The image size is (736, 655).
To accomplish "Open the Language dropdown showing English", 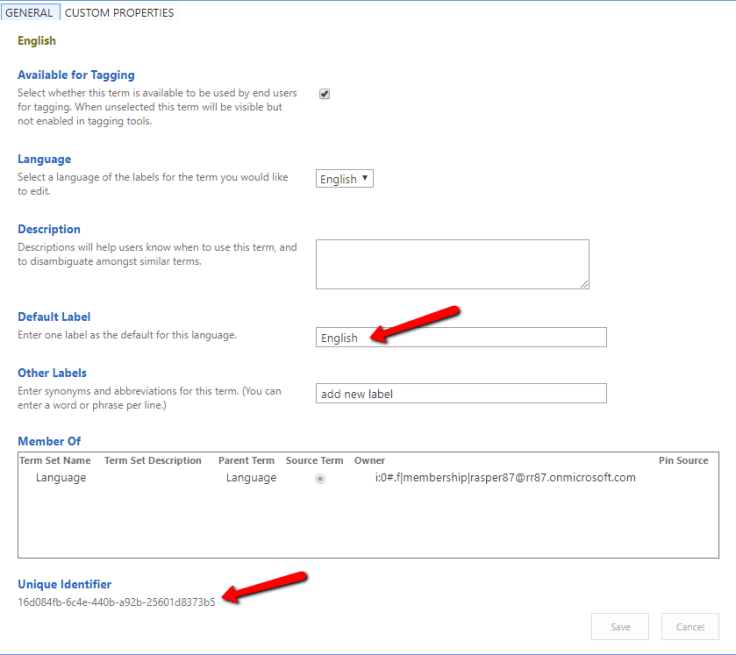I will point(345,179).
